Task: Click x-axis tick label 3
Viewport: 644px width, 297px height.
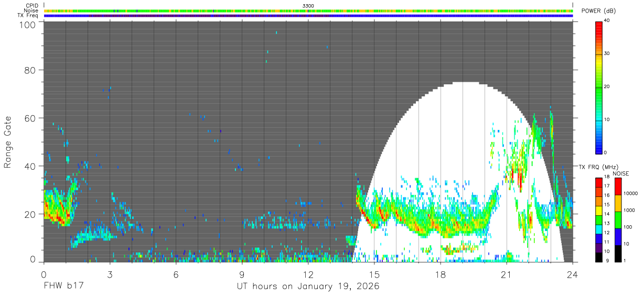Action: tap(110, 274)
